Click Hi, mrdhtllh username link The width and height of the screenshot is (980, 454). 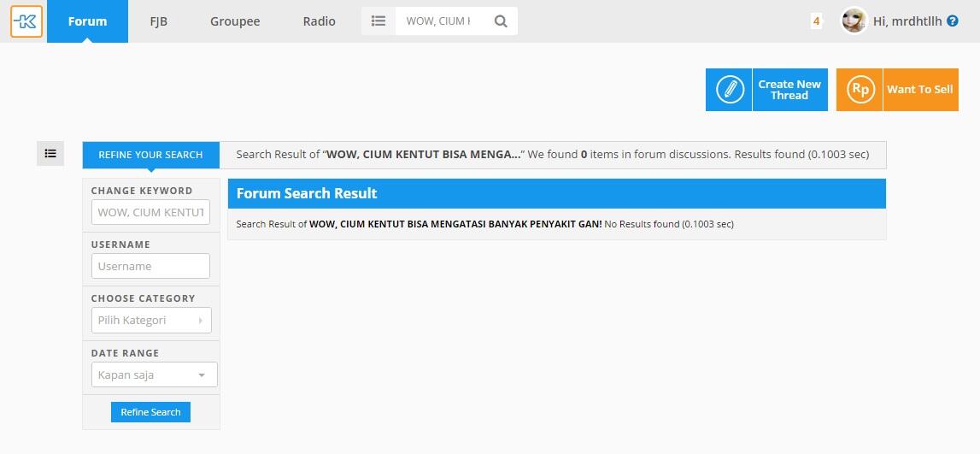(907, 21)
